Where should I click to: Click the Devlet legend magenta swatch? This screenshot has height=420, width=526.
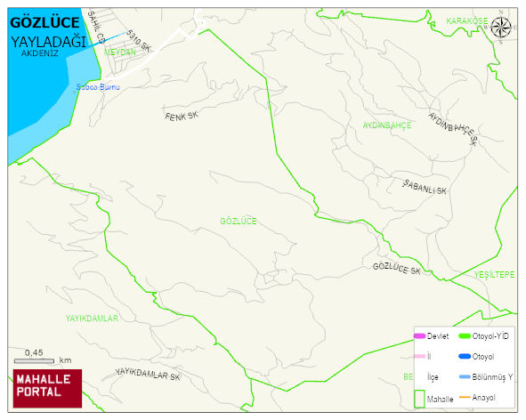(x=420, y=335)
